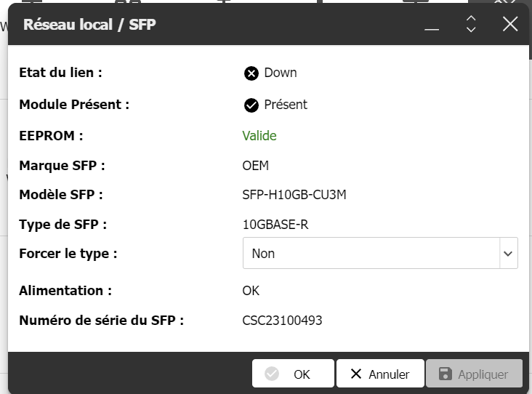Click the Forcer le type label
This screenshot has width=532, height=394.
click(68, 254)
